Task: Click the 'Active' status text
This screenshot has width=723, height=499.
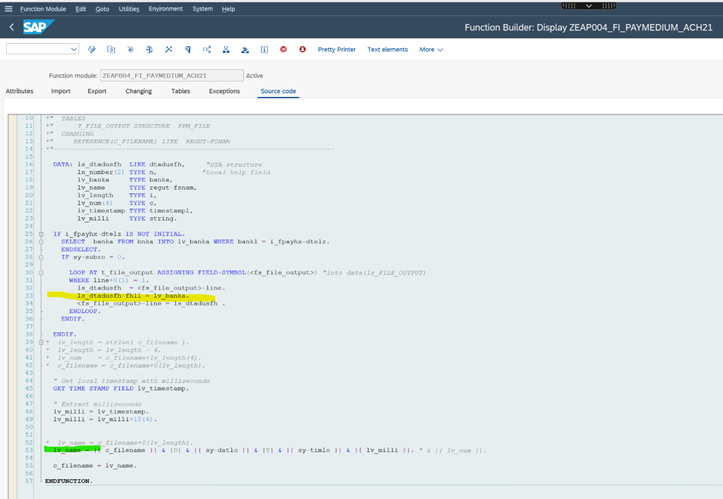Action: point(255,76)
